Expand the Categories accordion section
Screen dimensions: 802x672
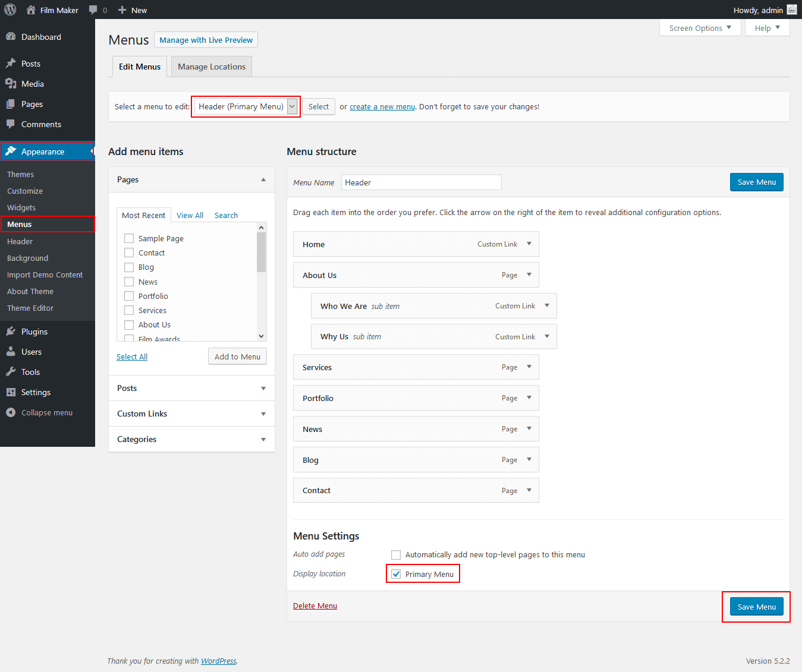[263, 440]
